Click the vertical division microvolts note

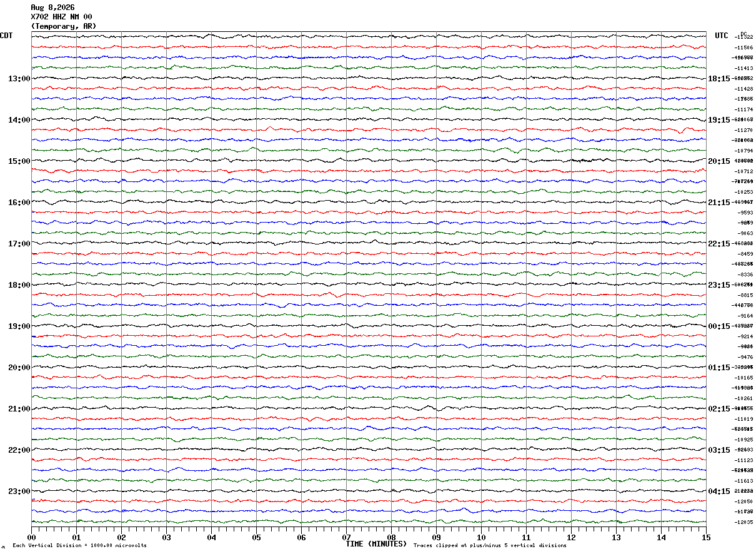pyautogui.click(x=80, y=546)
